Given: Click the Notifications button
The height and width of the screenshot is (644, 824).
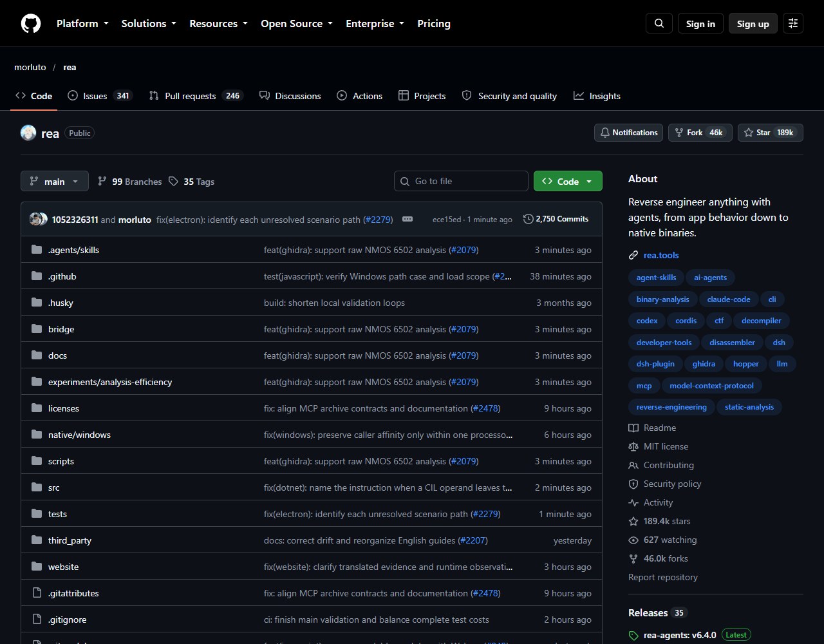Looking at the screenshot, I should pyautogui.click(x=629, y=133).
